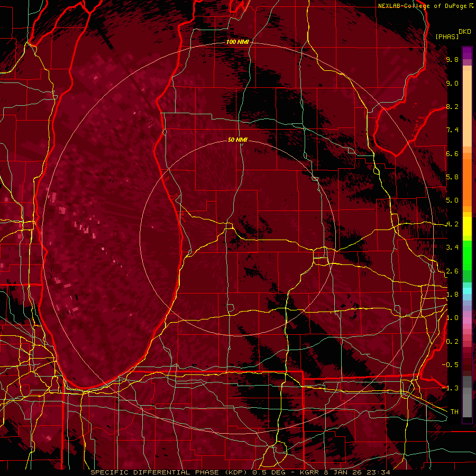Click the 50 NMI range ring label

tap(237, 140)
